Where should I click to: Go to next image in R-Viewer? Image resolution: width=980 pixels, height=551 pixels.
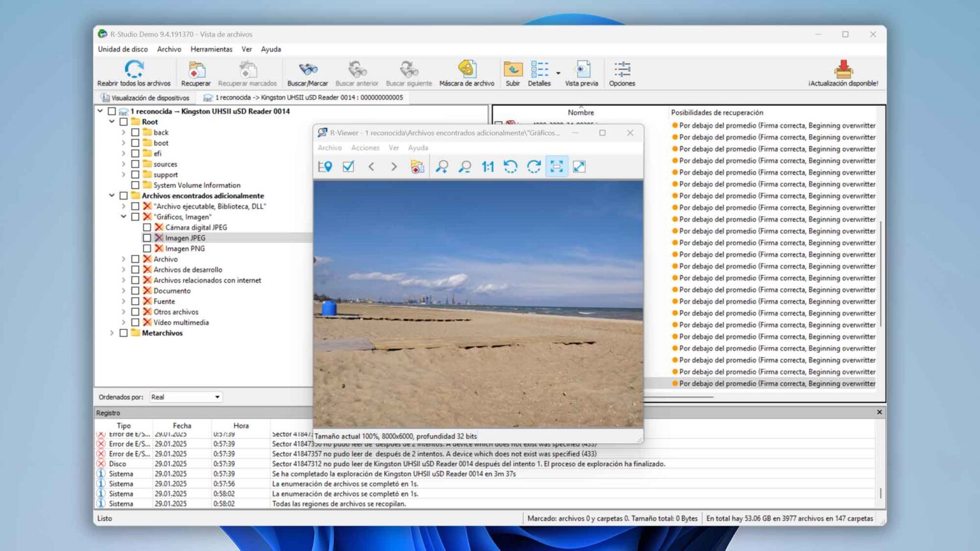pos(394,166)
